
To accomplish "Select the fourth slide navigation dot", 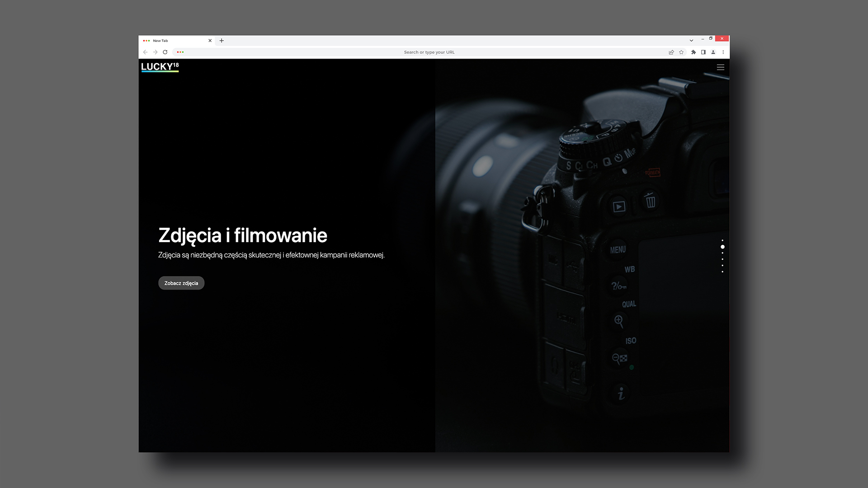I will click(722, 259).
